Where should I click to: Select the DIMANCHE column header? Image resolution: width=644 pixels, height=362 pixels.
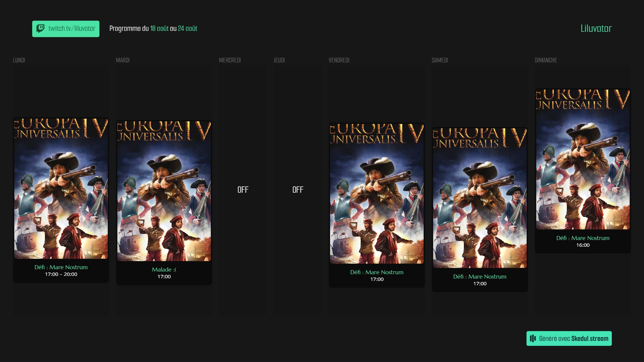click(x=546, y=60)
